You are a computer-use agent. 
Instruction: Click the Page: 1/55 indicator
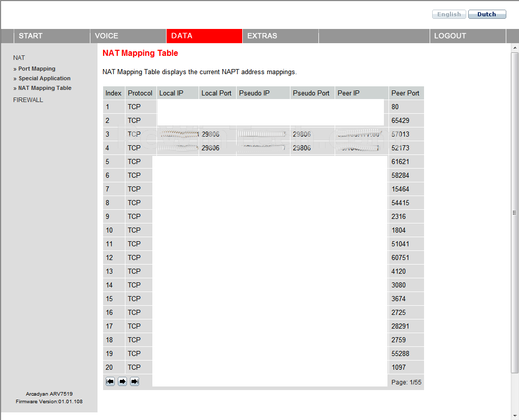[406, 382]
